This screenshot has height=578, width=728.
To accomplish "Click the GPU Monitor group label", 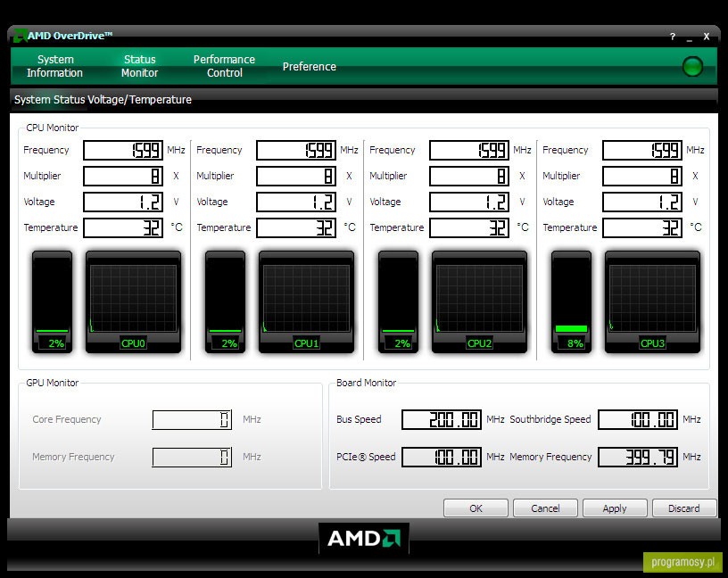I will point(53,383).
